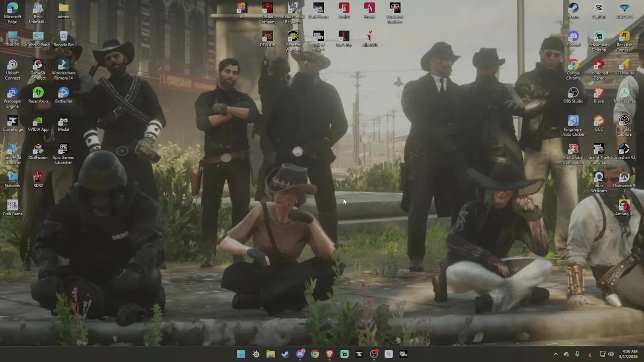Screen dimensions: 644x362
Task: Click the microphone tray icon
Action: pos(577,354)
